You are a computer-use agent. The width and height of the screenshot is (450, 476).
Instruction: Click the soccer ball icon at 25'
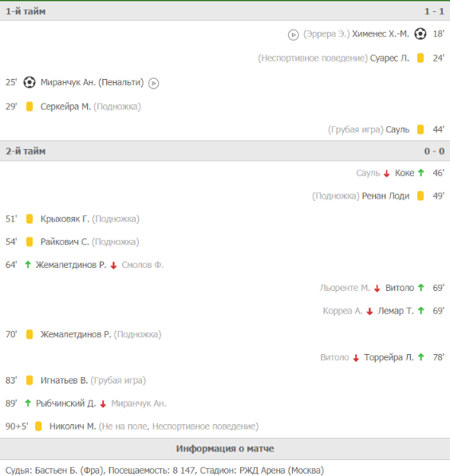tap(30, 82)
